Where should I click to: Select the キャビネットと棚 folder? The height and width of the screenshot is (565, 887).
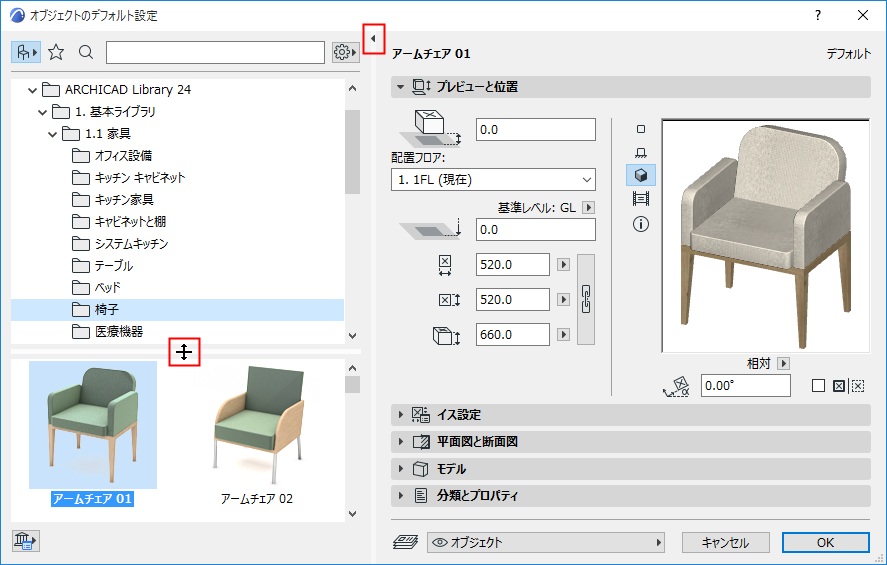coord(119,222)
